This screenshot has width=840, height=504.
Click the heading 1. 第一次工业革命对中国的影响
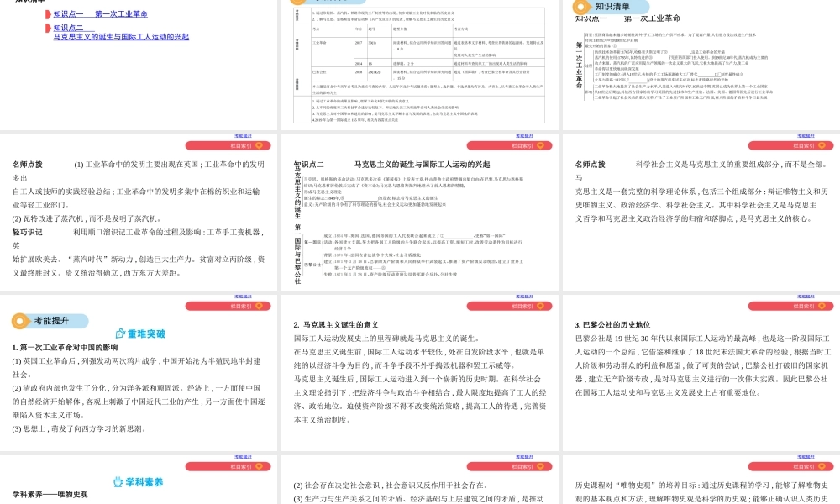(x=65, y=348)
